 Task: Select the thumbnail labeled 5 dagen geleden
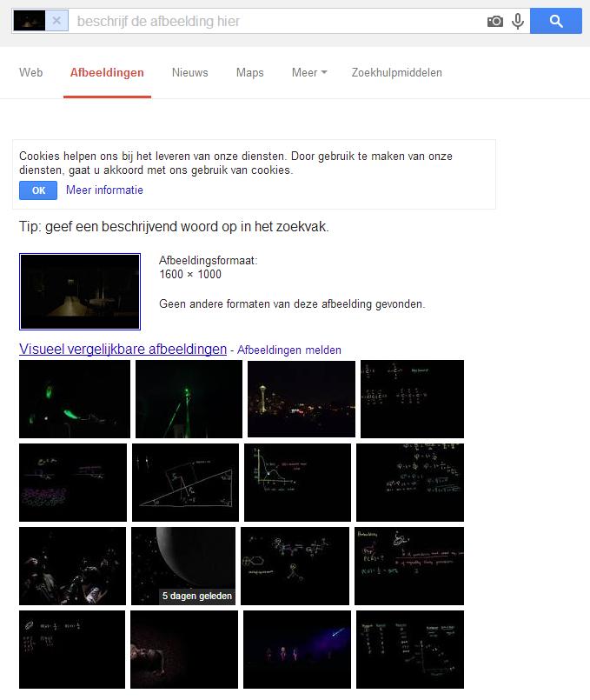click(183, 565)
